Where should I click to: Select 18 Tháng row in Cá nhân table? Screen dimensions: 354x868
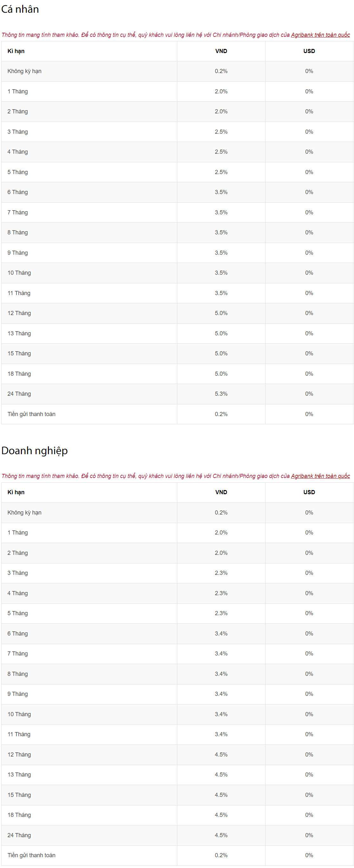19,374
